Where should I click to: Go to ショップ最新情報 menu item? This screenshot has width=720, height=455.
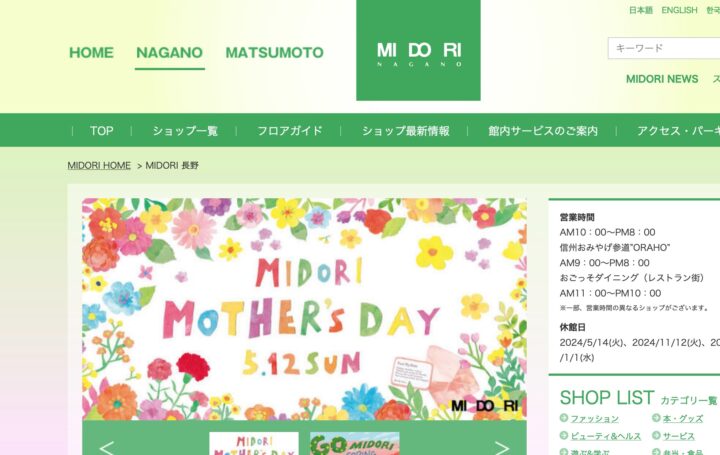tap(405, 131)
